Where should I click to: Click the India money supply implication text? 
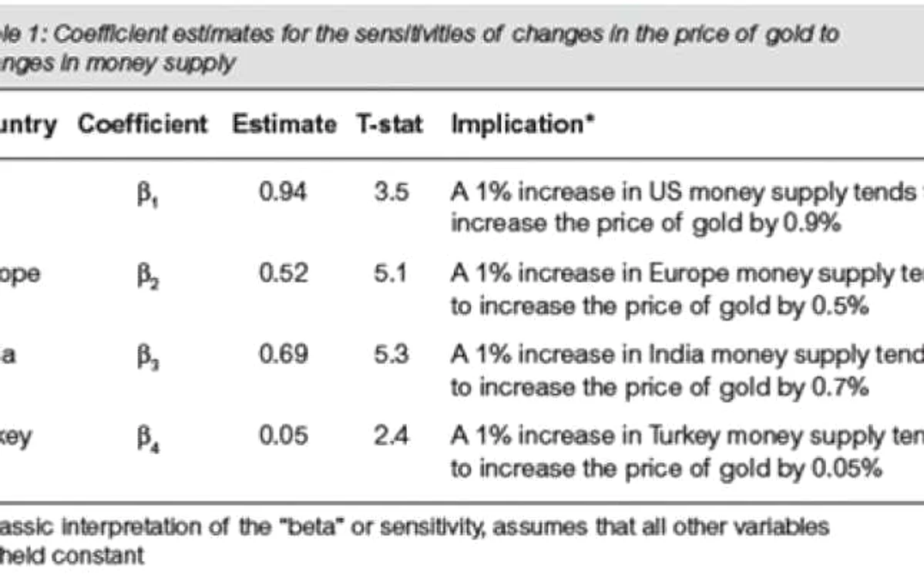(687, 371)
